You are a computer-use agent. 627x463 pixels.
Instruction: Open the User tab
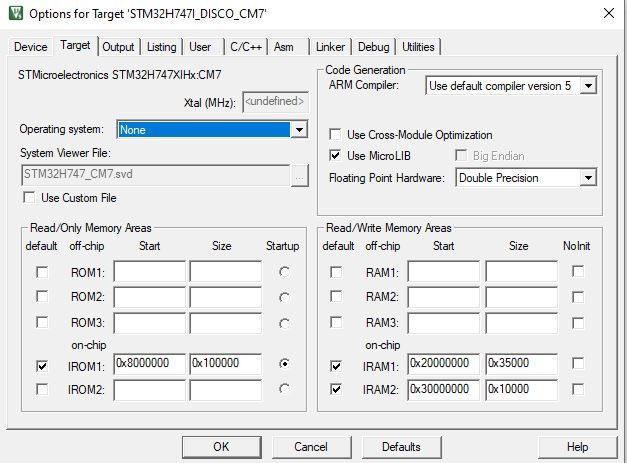(200, 47)
